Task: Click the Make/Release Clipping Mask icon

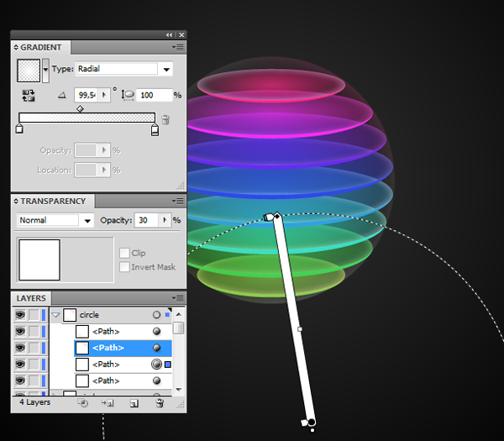Action: (83, 403)
